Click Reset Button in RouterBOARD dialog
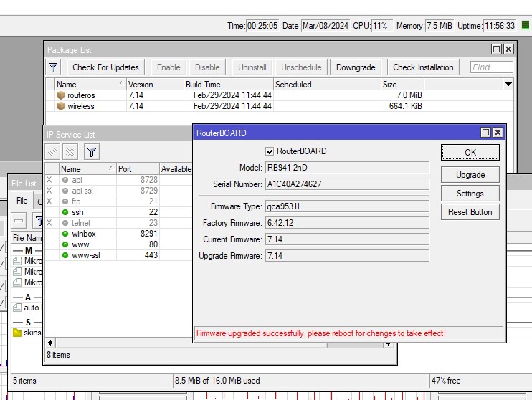532x400 pixels. coord(470,212)
